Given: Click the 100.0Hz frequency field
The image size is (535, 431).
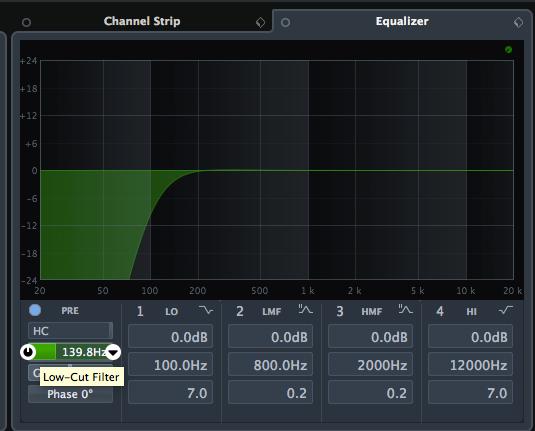Looking at the screenshot, I should (x=171, y=365).
